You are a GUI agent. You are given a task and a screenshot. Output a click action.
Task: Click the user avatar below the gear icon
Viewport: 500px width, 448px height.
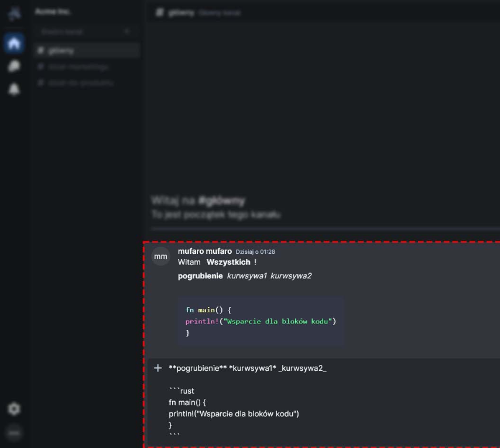point(14,433)
